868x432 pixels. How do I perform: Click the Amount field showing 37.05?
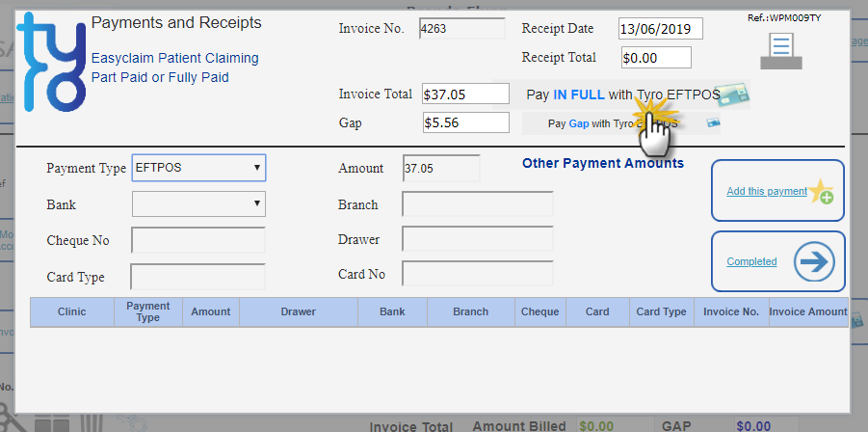coord(441,169)
